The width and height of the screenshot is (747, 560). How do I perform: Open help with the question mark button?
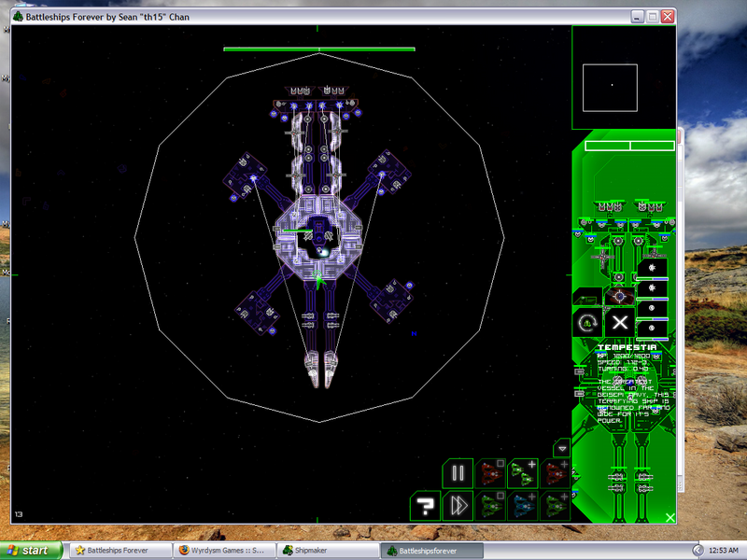pos(426,506)
